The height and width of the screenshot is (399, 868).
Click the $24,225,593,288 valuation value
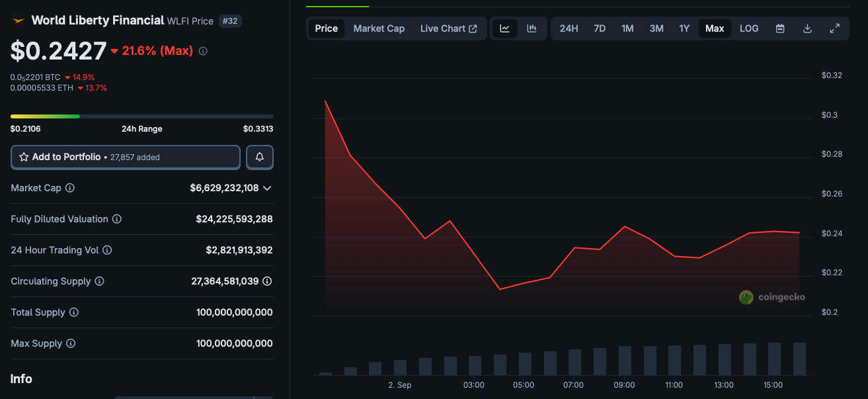pyautogui.click(x=234, y=219)
